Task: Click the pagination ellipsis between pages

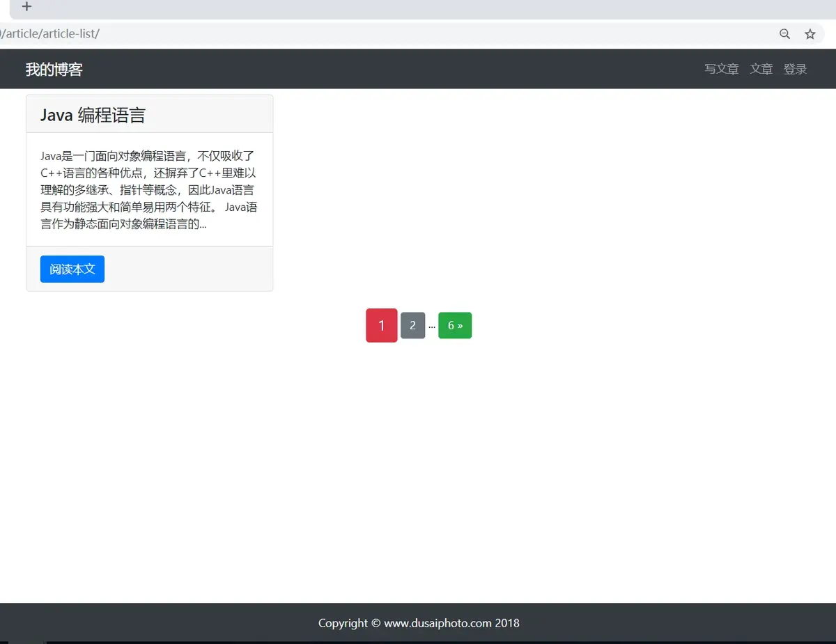Action: click(432, 327)
